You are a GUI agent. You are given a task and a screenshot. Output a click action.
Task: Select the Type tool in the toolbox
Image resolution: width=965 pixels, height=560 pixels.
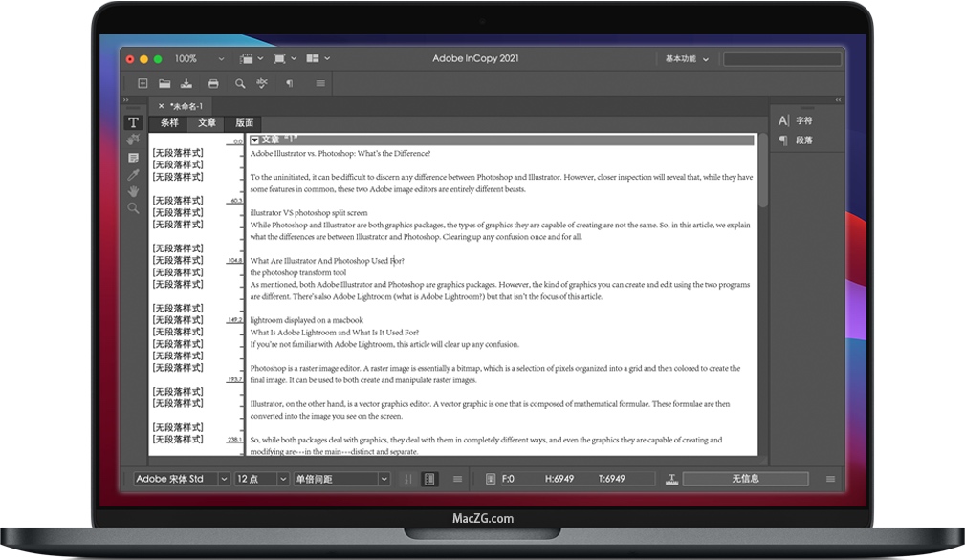[x=133, y=122]
